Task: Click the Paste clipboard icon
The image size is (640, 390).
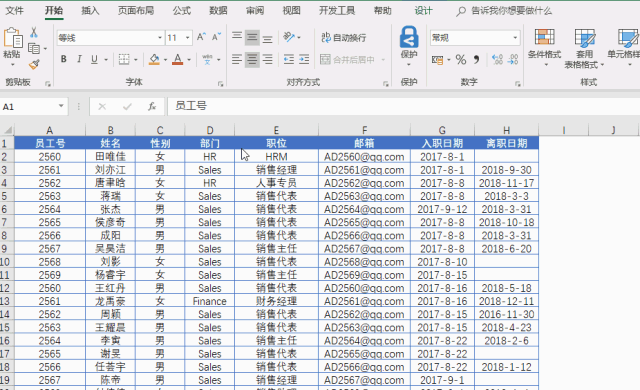Action: (x=12, y=39)
